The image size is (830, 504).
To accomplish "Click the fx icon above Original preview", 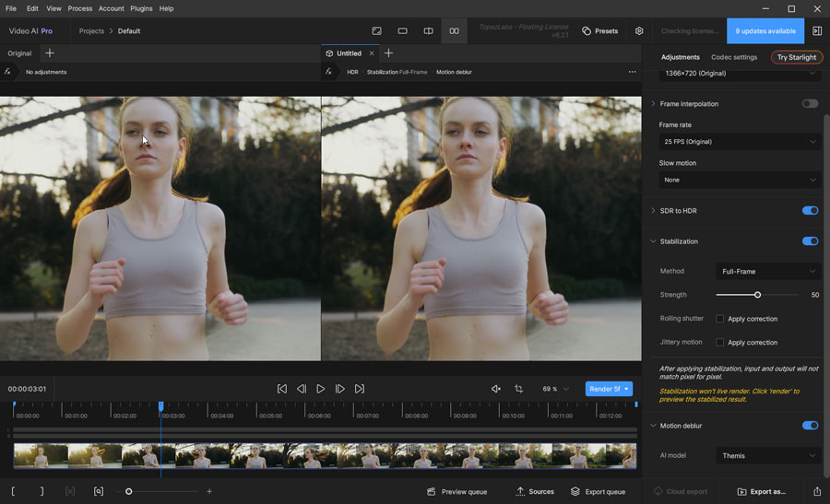I will (x=7, y=71).
